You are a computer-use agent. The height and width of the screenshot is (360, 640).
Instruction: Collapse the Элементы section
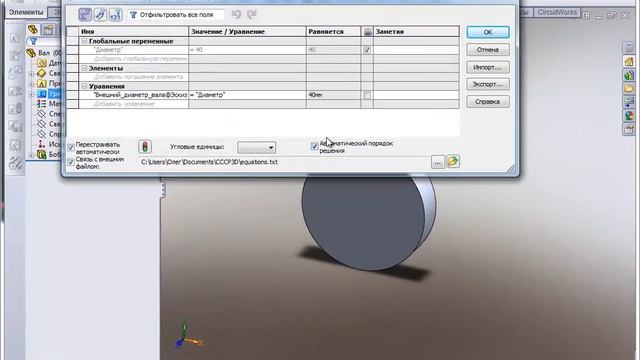pos(84,68)
